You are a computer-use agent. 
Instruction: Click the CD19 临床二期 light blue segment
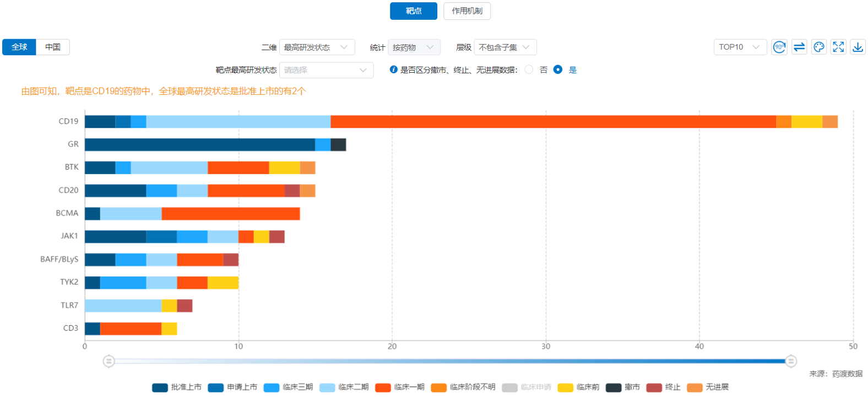pyautogui.click(x=238, y=122)
